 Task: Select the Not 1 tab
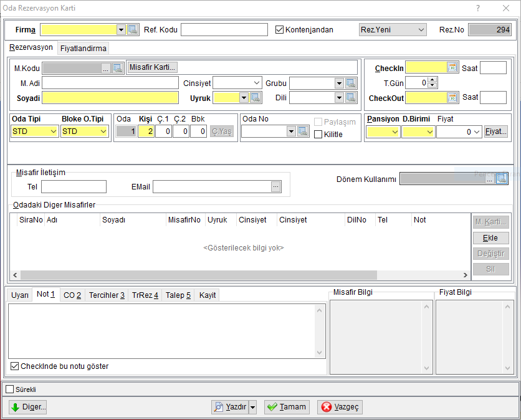pyautogui.click(x=46, y=294)
